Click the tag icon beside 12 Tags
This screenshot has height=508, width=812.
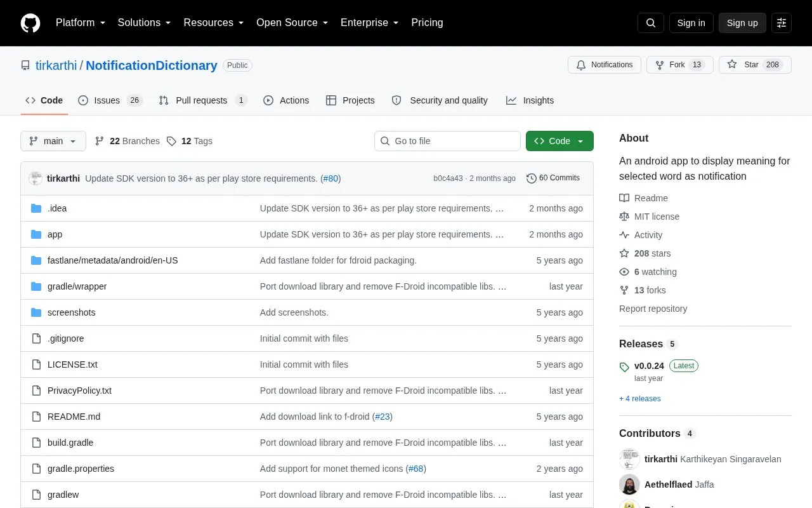tap(171, 141)
